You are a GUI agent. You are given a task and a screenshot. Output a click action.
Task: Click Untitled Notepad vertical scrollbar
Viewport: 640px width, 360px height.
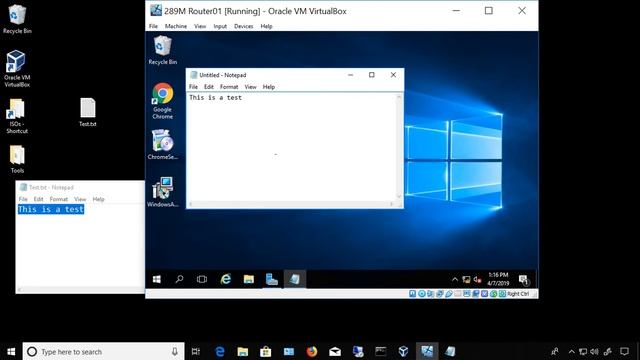pos(399,147)
